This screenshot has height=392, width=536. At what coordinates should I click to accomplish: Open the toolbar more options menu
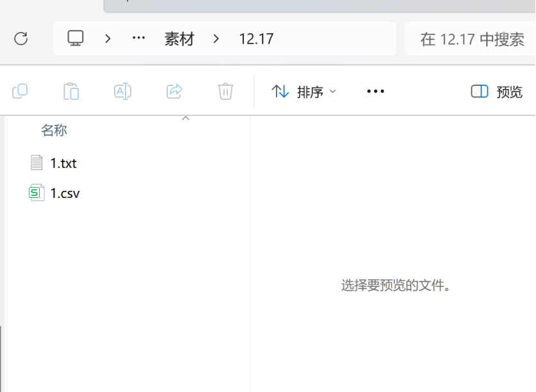tap(376, 92)
